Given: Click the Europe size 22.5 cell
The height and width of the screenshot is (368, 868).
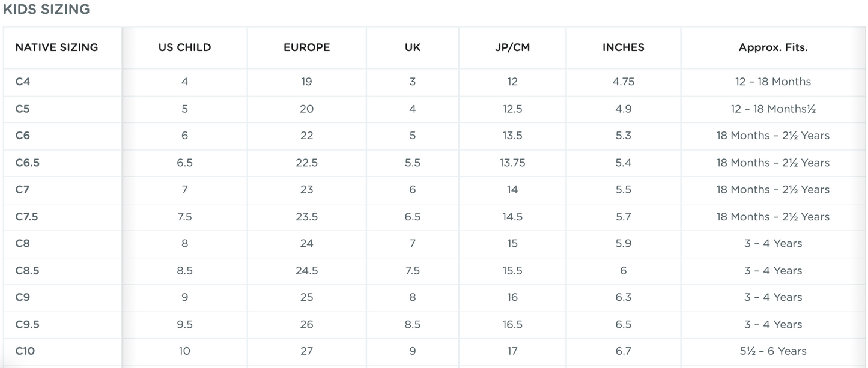Looking at the screenshot, I should point(306,163).
